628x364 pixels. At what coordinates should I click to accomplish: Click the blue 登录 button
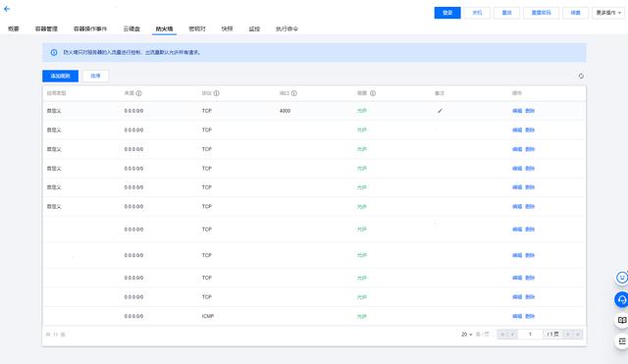click(447, 13)
